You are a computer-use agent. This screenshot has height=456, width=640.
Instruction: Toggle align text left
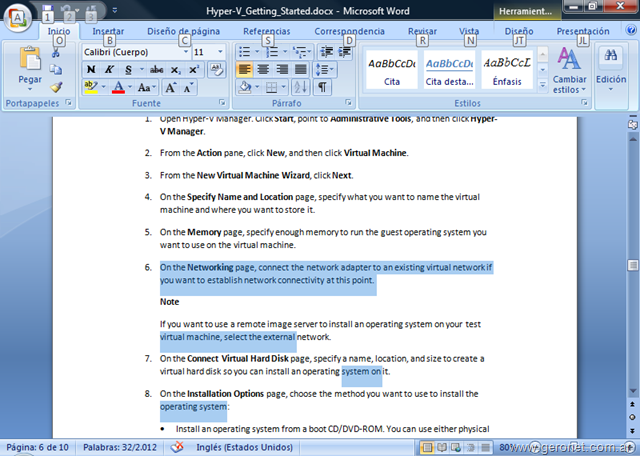coord(244,69)
